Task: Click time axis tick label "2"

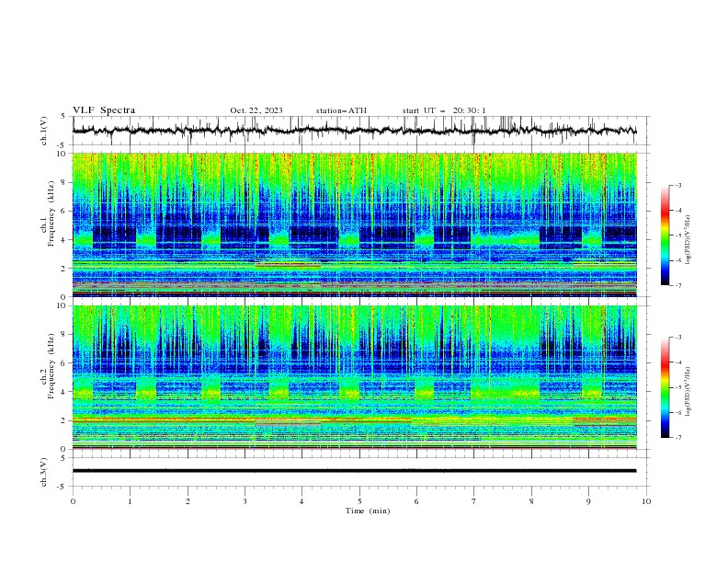Action: 188,501
